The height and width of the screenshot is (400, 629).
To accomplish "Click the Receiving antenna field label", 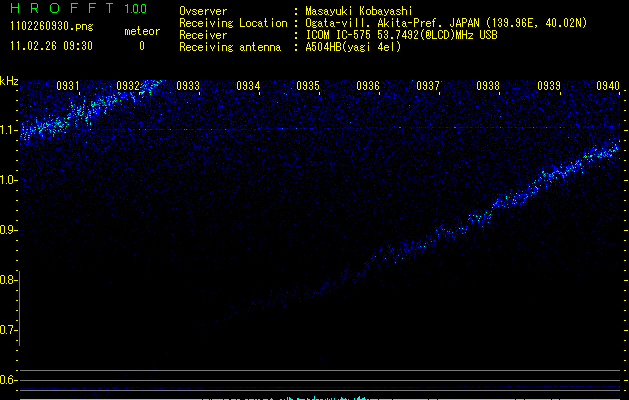I will coord(230,47).
